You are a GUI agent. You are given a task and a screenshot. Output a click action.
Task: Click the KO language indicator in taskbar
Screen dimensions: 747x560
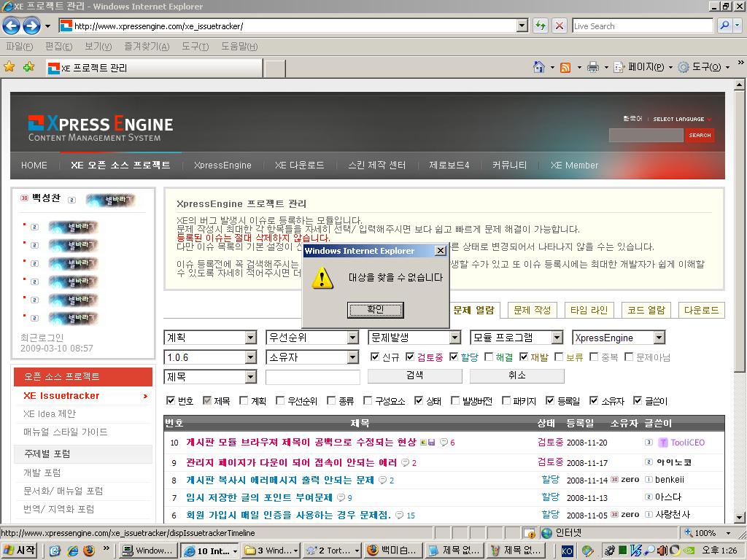click(567, 551)
